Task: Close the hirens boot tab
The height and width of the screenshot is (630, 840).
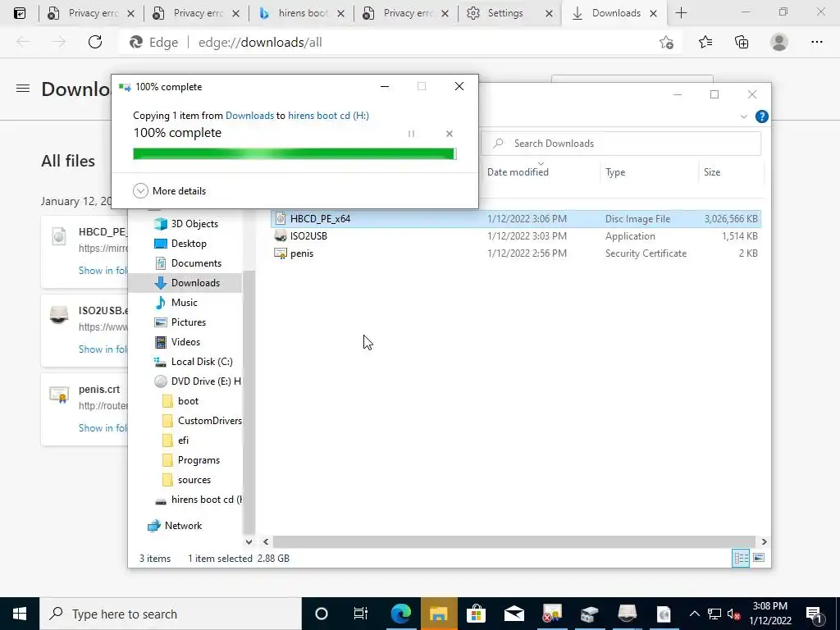Action: tap(340, 14)
